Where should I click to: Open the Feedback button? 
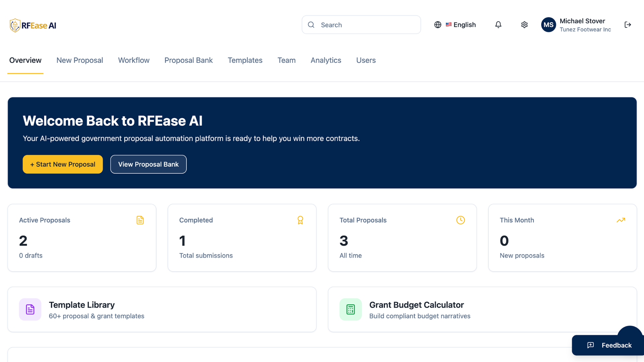[608, 345]
